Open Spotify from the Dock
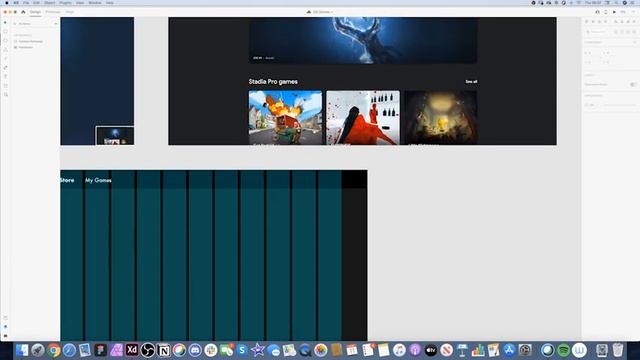The width and height of the screenshot is (640, 360). (564, 350)
